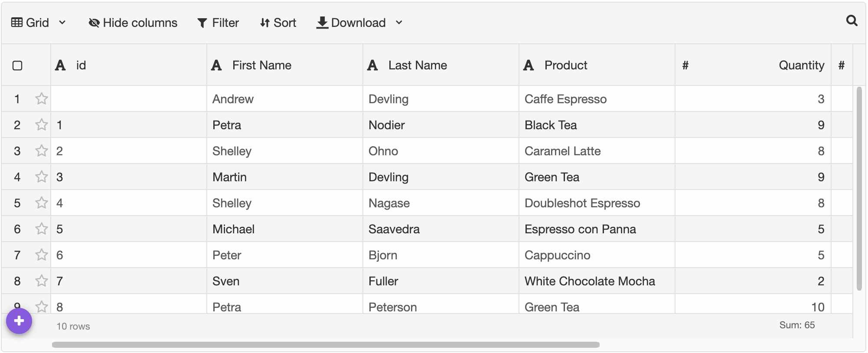
Task: Click the Quantity column header
Action: (753, 65)
